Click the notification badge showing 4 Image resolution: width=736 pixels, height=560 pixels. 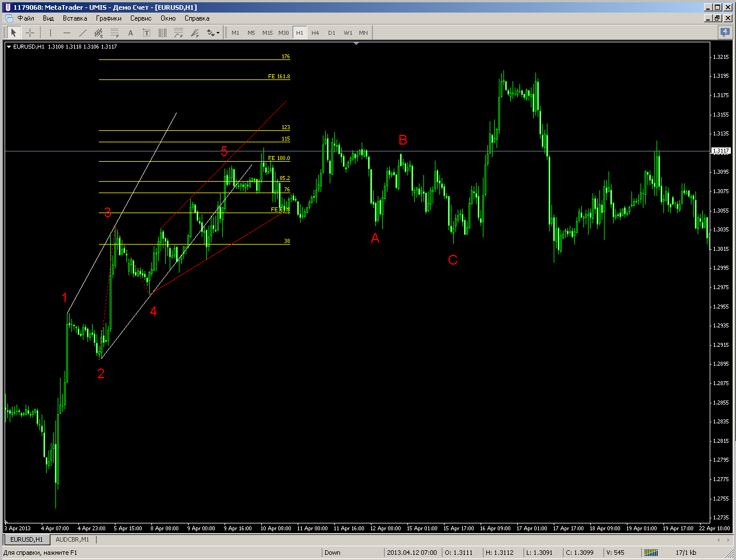pos(724,32)
